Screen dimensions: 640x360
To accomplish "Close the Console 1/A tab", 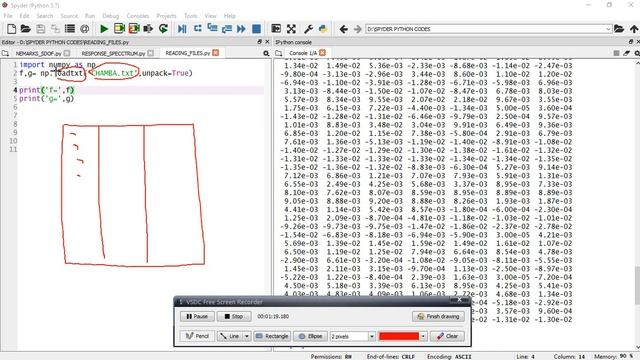I will (322, 53).
